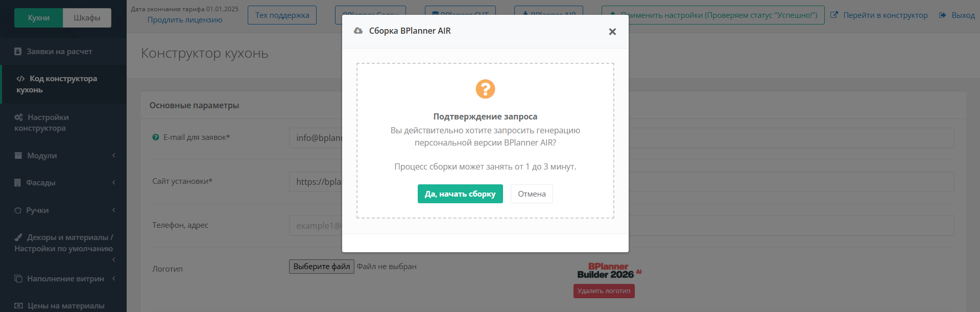Click the Наполнение витрин sidebar icon

(x=18, y=279)
